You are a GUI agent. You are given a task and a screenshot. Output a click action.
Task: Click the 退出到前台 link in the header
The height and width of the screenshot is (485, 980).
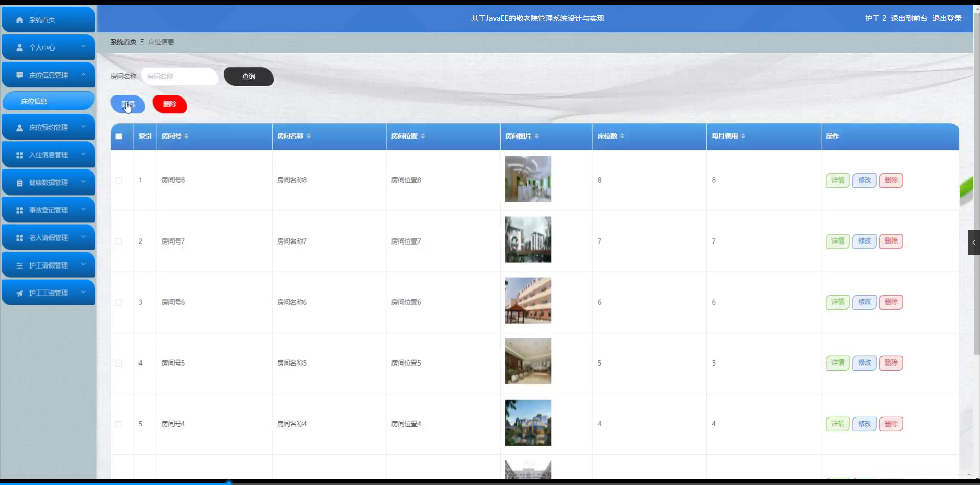(909, 18)
